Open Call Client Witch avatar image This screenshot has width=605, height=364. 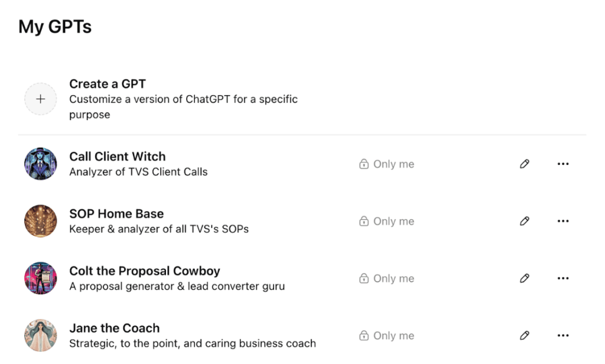coord(41,164)
